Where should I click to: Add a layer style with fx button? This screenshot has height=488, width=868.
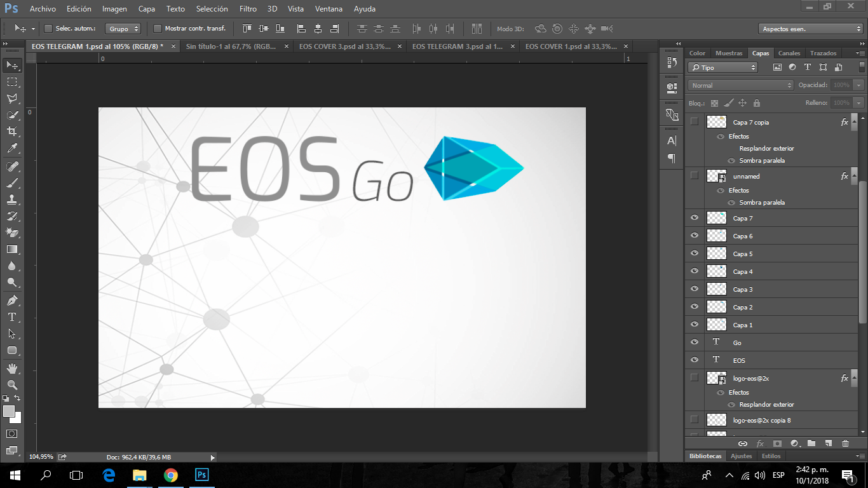759,444
